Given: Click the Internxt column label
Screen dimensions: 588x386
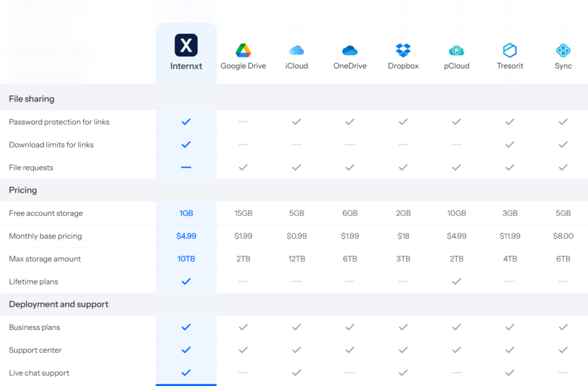Looking at the screenshot, I should click(x=186, y=67).
